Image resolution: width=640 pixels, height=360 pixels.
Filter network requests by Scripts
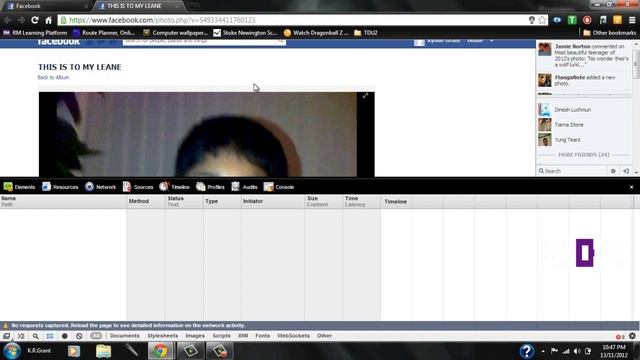(x=221, y=336)
